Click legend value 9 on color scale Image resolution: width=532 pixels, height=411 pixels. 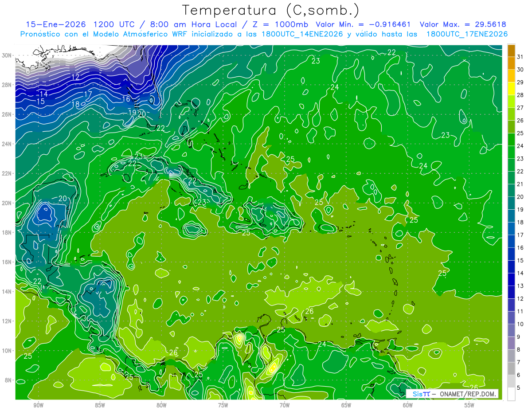pyautogui.click(x=519, y=337)
